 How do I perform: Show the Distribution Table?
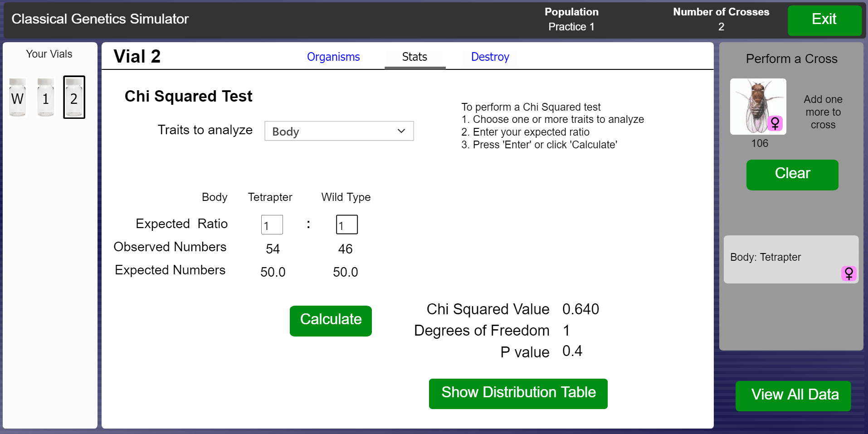tap(518, 393)
